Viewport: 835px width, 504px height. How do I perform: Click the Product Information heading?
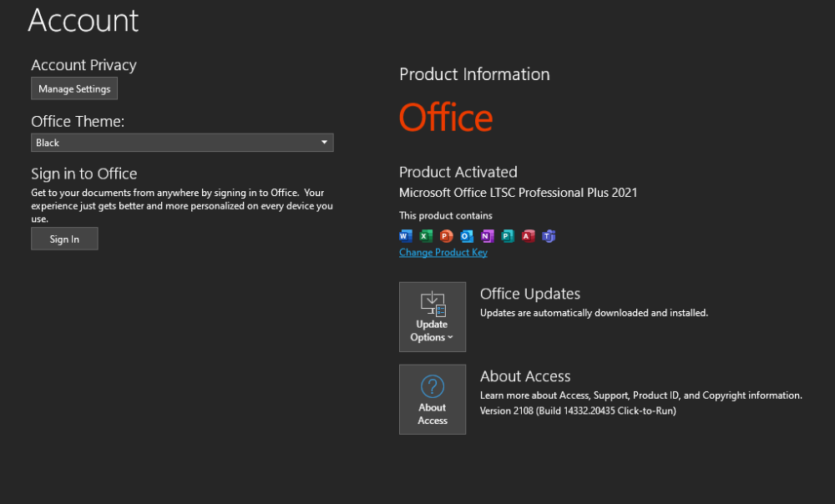pyautogui.click(x=474, y=74)
